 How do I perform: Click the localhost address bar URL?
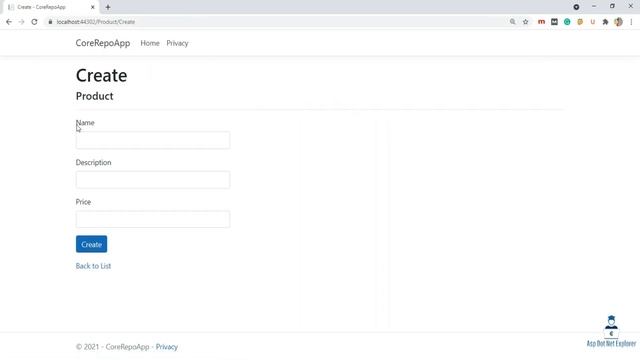[96, 22]
